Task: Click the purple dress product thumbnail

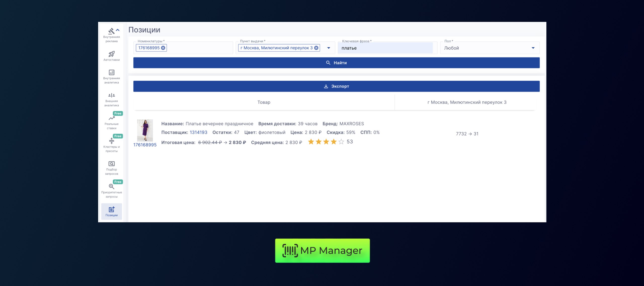Action: 145,130
